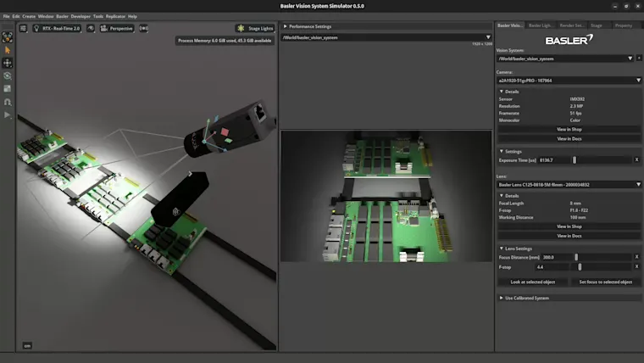Open the eye show/hide visibility menu

point(91,28)
